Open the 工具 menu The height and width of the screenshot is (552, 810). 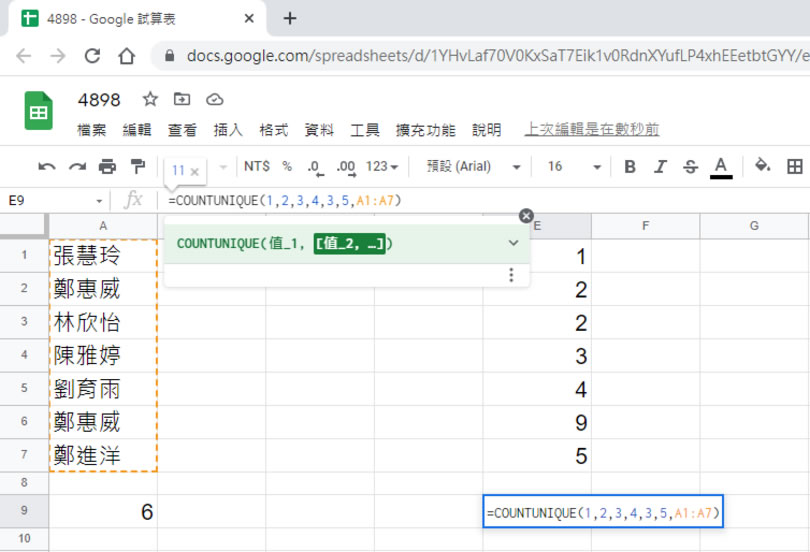pos(365,130)
